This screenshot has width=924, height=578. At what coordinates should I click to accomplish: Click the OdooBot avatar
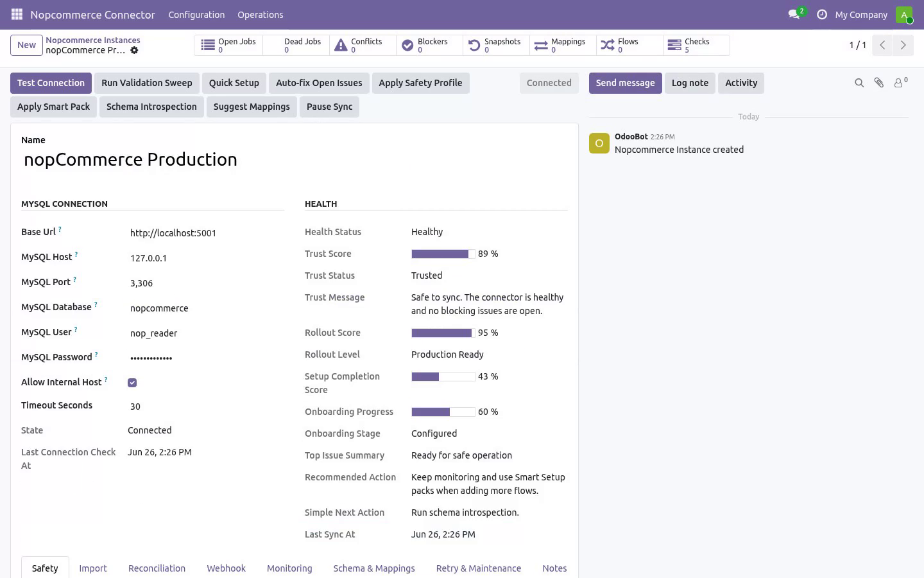click(599, 143)
